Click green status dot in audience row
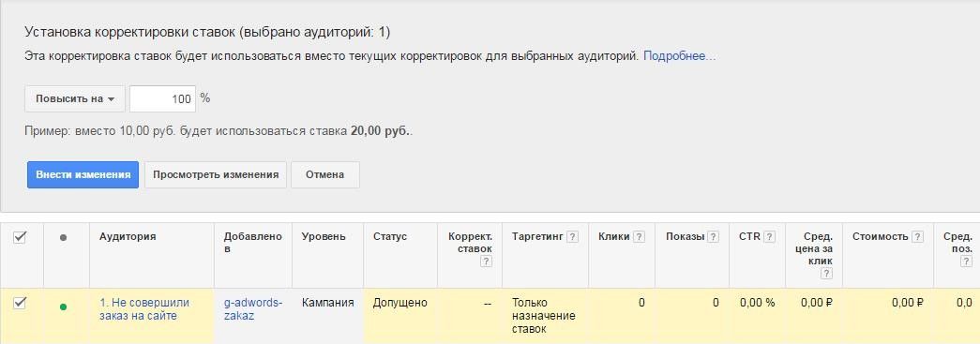The width and height of the screenshot is (980, 344). 63,307
